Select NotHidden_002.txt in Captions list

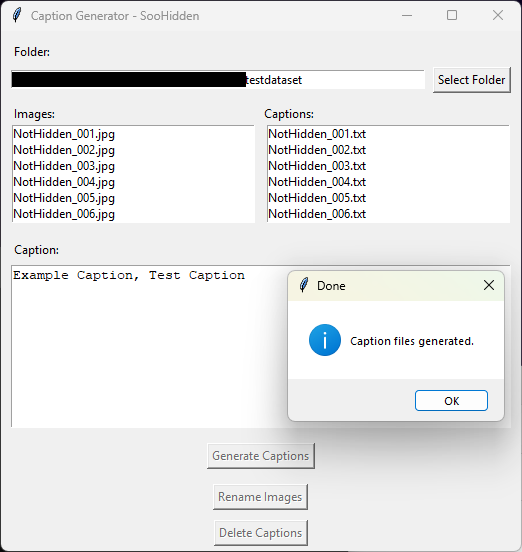[317, 150]
